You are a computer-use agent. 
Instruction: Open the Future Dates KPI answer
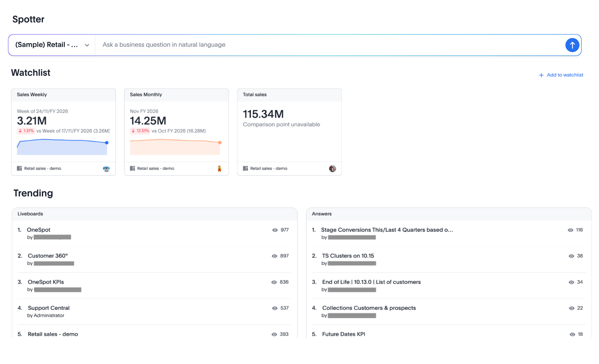[x=344, y=334]
